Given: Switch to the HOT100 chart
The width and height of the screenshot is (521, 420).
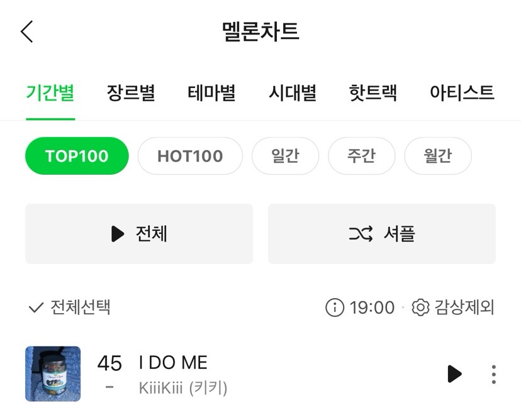Looking at the screenshot, I should [x=190, y=156].
